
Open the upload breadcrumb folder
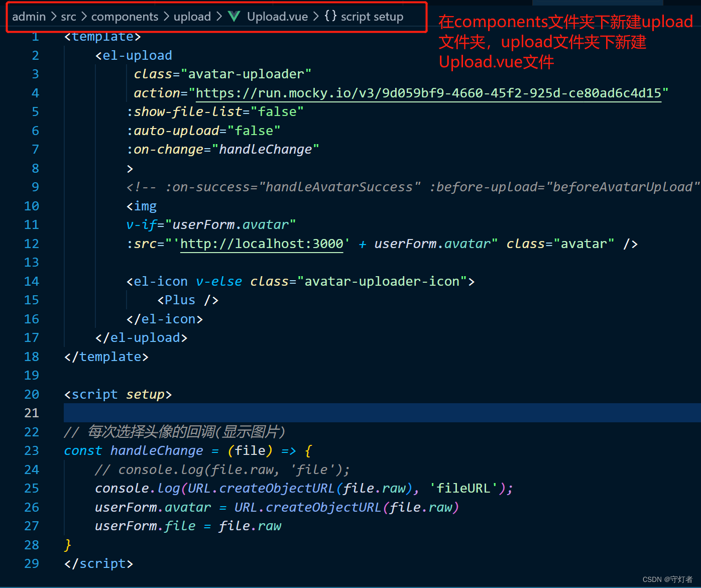192,17
